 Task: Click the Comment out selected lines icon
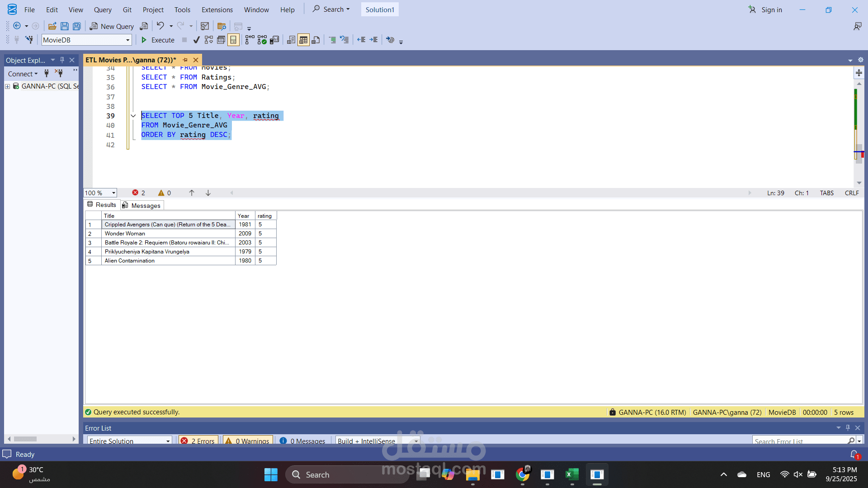click(332, 40)
